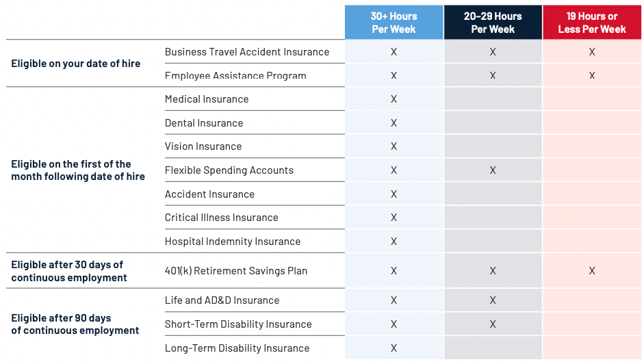Click the Flexible Spending Accounts label
The height and width of the screenshot is (364, 644).
[229, 170]
